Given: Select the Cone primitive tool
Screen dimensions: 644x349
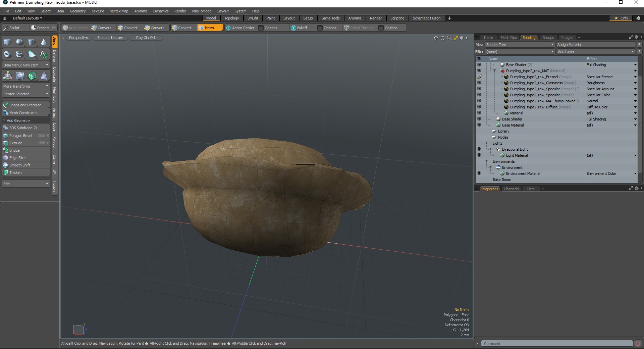Looking at the screenshot, I should click(x=44, y=42).
